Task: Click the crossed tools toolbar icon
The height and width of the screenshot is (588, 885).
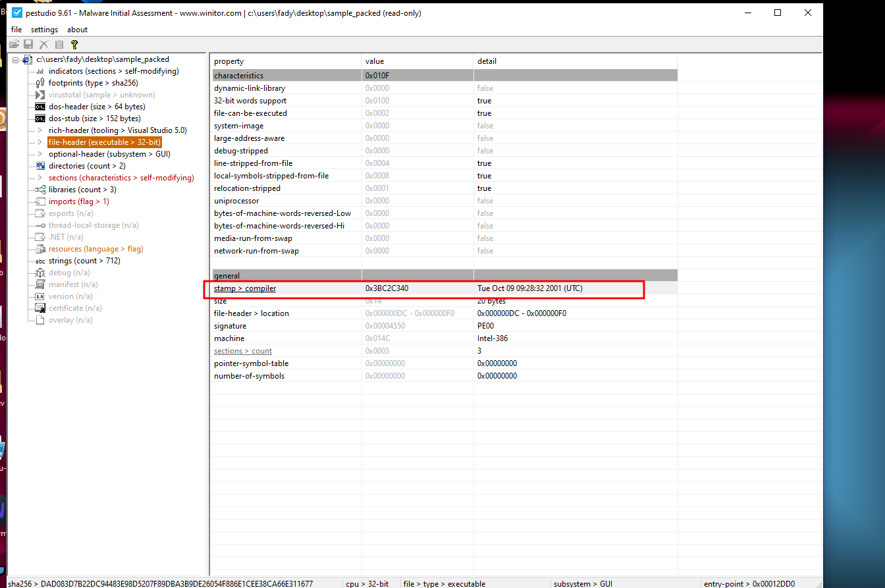Action: pos(43,44)
